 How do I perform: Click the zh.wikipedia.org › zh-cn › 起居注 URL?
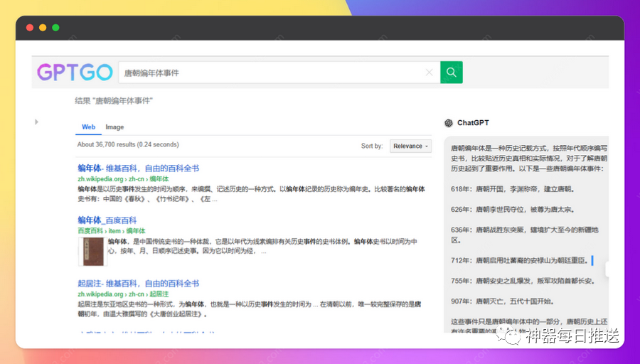click(x=123, y=294)
